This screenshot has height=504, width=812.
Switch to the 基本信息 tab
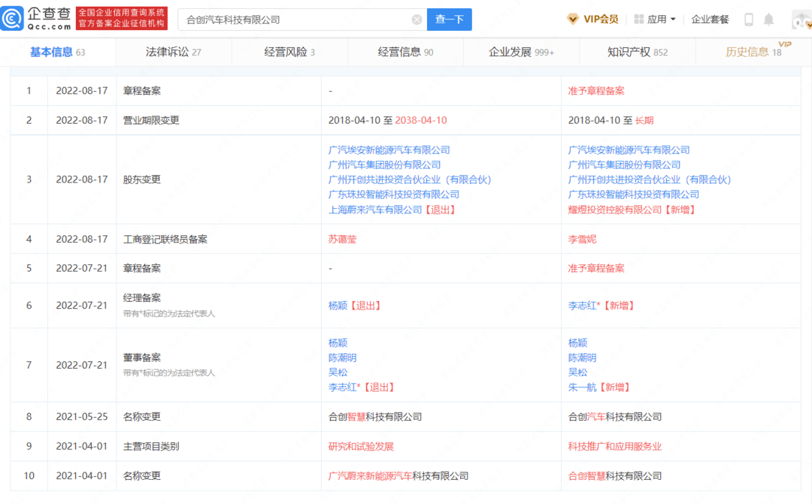click(57, 52)
